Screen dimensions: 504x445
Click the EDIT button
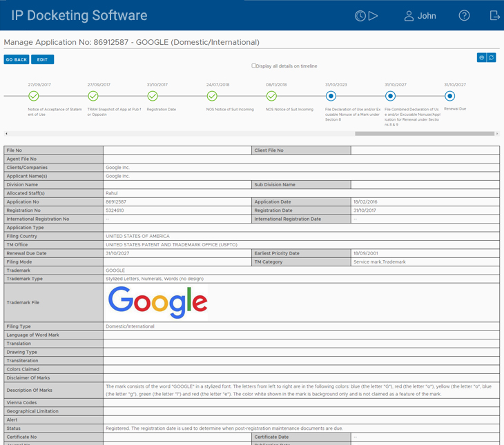[42, 60]
